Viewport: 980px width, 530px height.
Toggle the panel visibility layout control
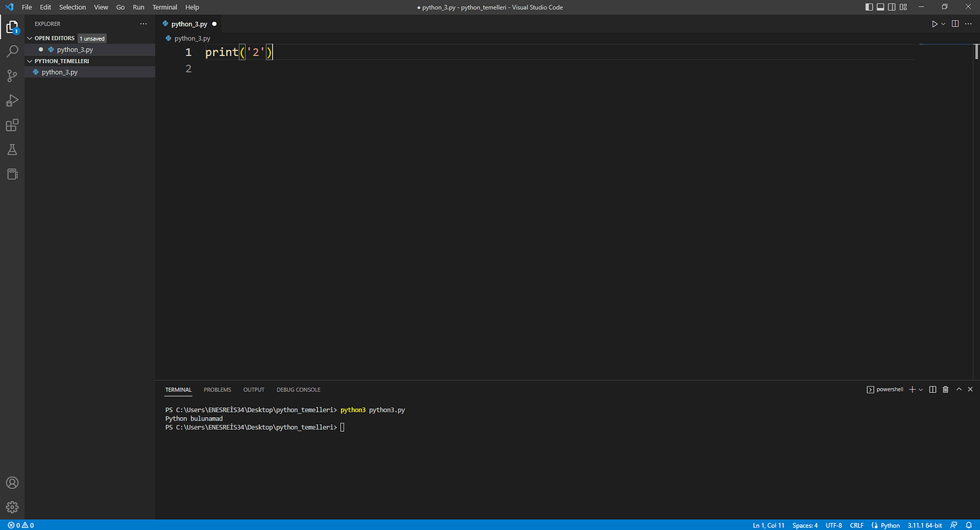(880, 6)
